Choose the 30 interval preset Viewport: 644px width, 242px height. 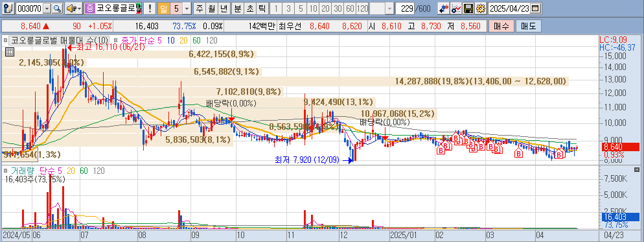[x=338, y=8]
